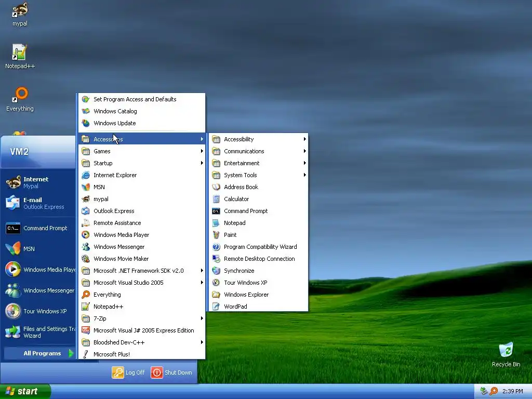The width and height of the screenshot is (532, 399).
Task: Click the WordPad icon in Accessories
Action: (216, 307)
